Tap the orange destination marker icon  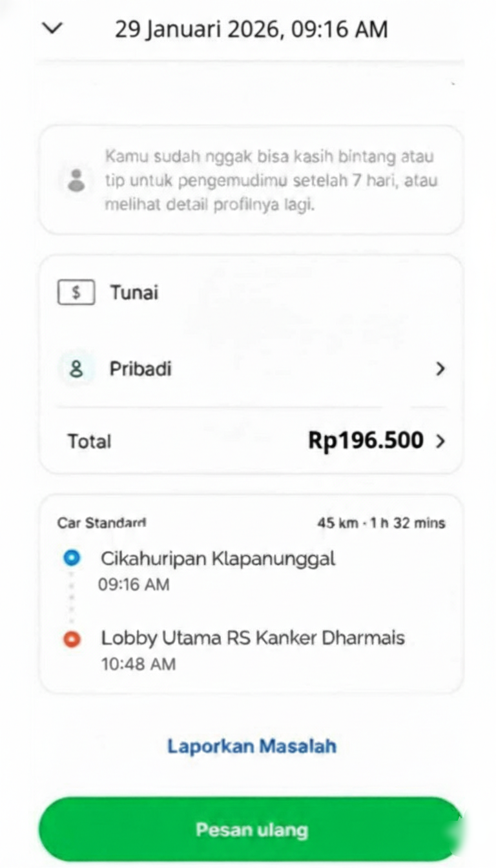tap(72, 639)
